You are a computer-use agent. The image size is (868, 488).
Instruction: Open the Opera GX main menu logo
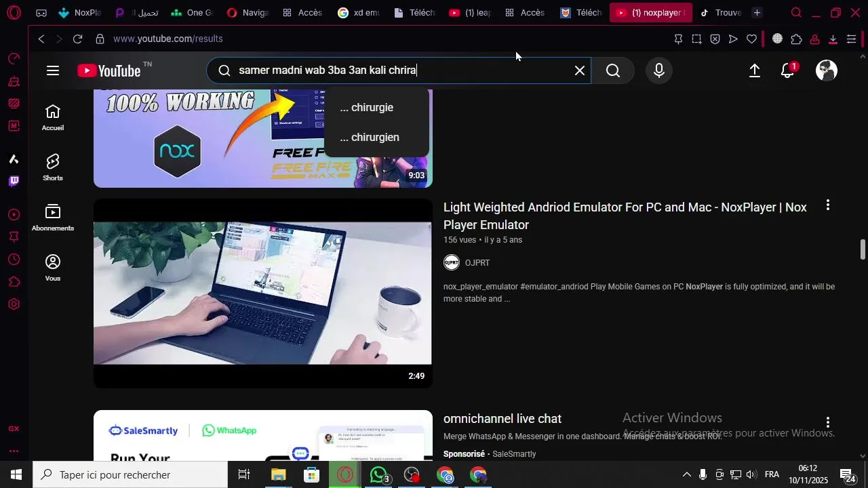click(x=14, y=12)
